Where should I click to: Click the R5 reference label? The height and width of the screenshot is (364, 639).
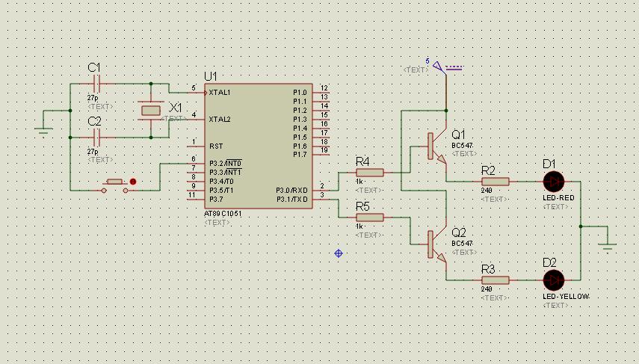[x=362, y=206]
